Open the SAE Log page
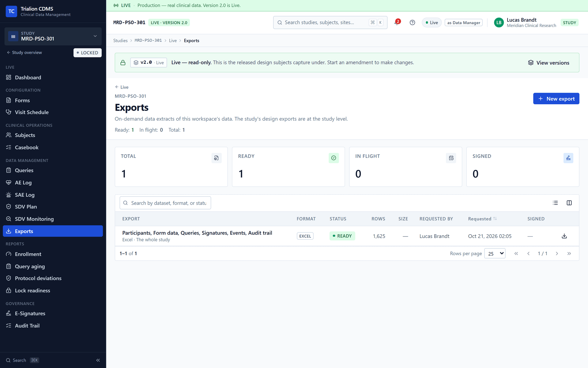This screenshot has height=368, width=588. click(x=53, y=195)
